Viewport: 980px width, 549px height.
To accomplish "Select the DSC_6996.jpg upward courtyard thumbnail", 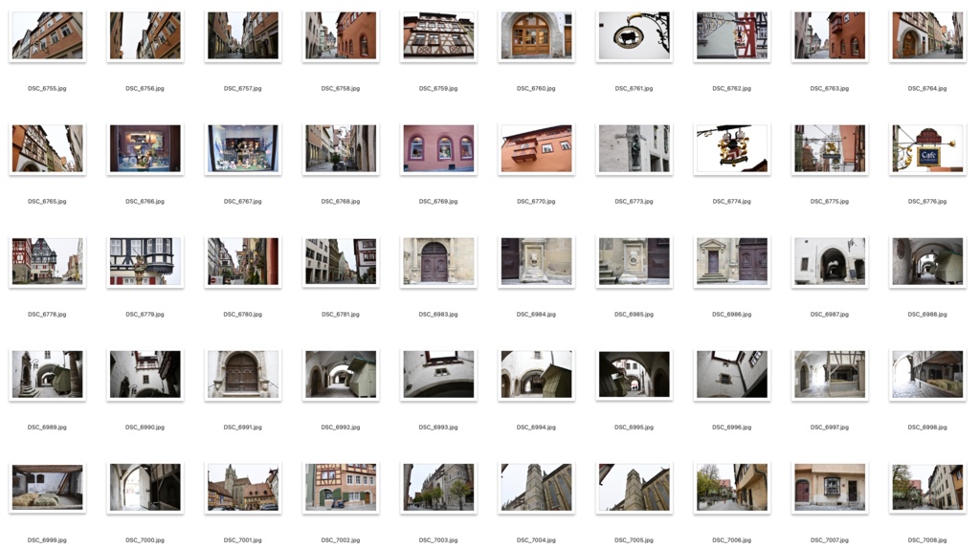I will (732, 374).
